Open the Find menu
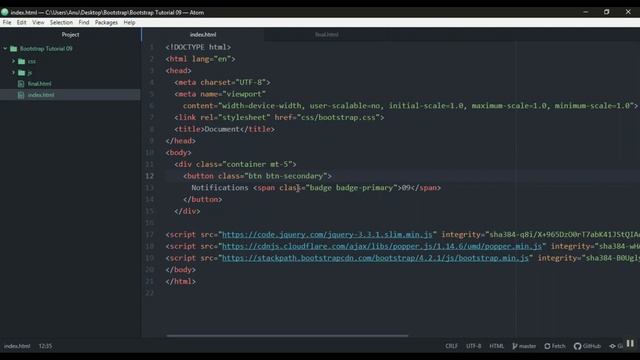Screen dimensions: 640x360 point(84,22)
